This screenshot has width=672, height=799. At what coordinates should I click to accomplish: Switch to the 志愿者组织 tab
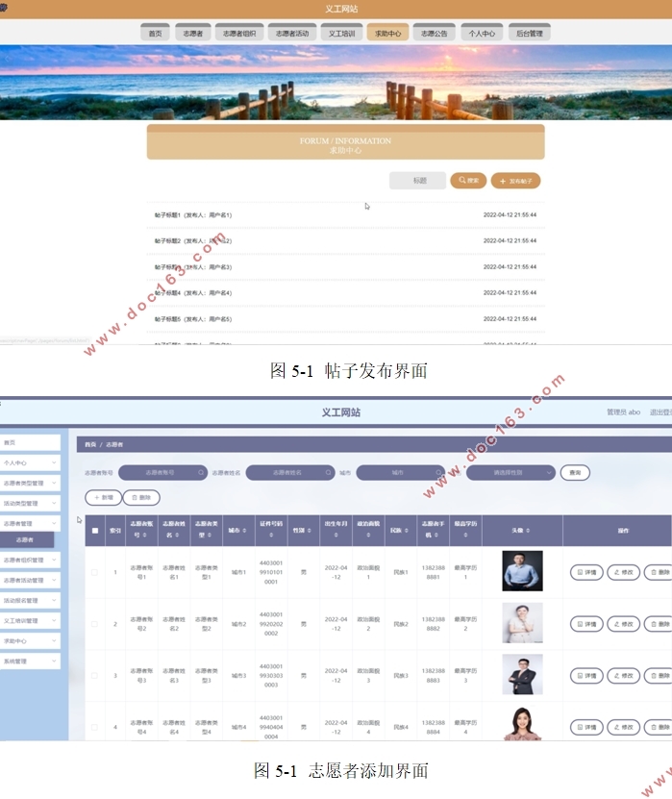239,33
